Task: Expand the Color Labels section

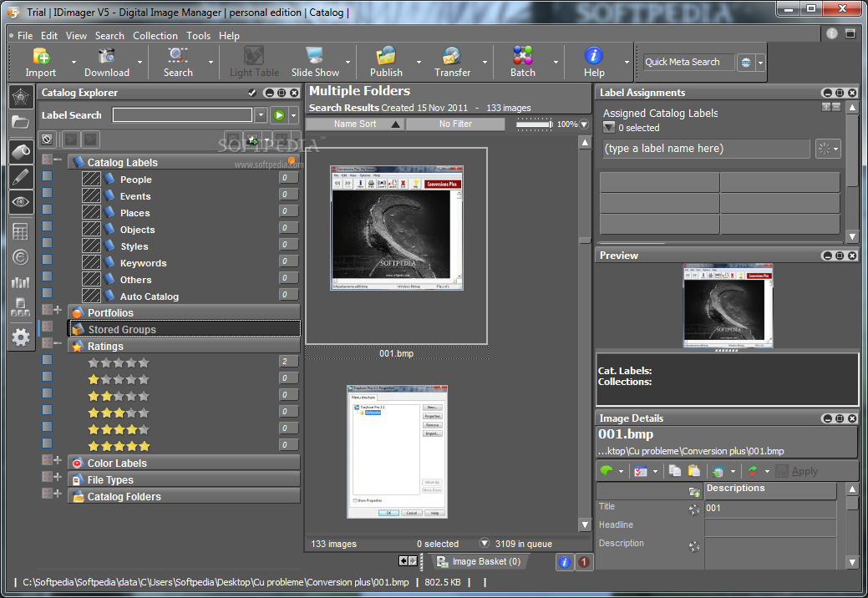Action: 58,459
